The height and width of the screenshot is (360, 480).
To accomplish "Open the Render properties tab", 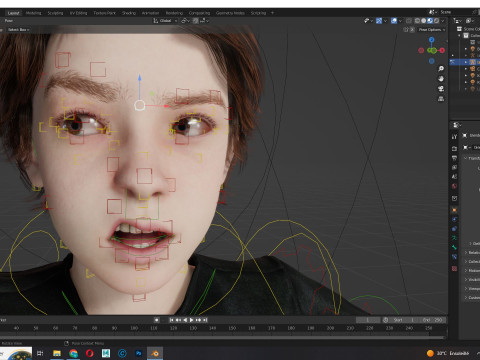I will (x=454, y=149).
